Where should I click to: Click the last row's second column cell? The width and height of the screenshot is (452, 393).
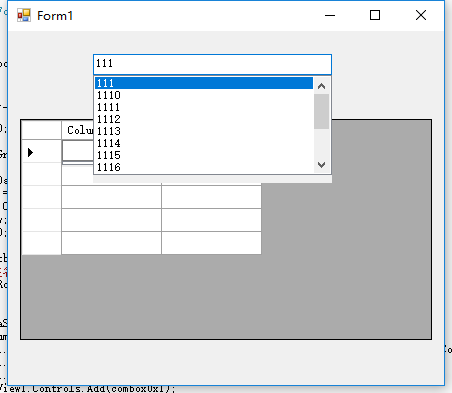(x=211, y=243)
